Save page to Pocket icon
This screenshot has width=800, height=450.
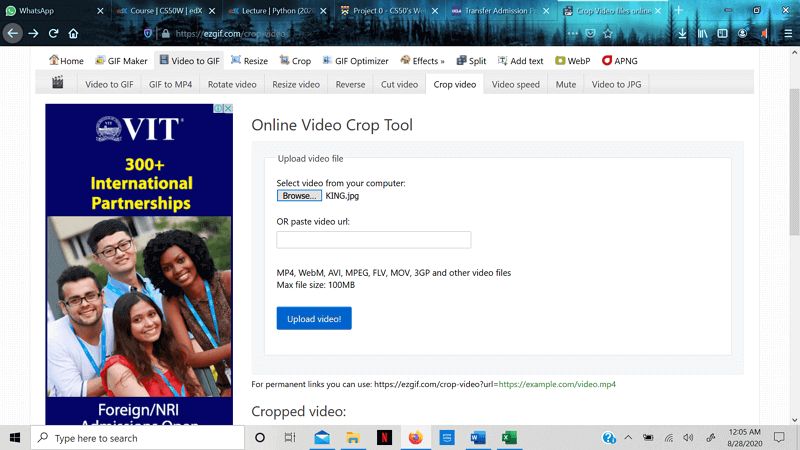pos(590,34)
